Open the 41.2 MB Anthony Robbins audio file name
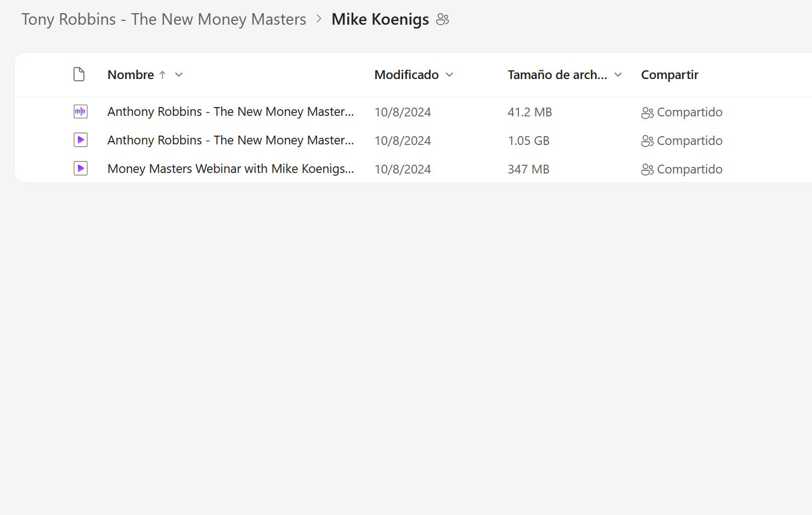 (230, 112)
